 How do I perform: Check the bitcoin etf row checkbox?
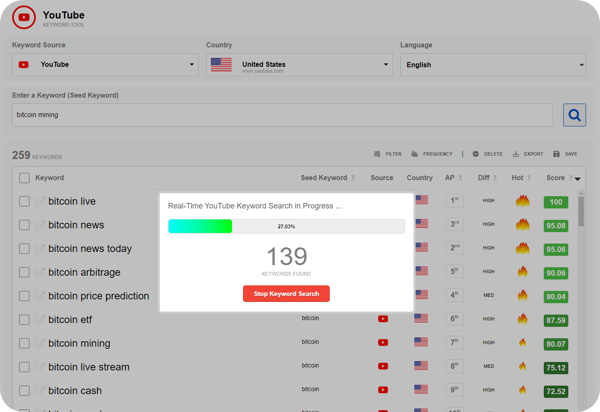tap(24, 320)
